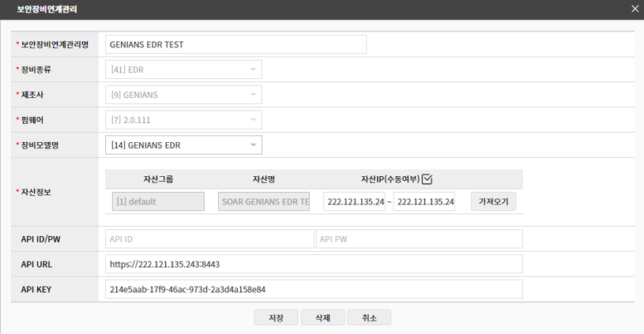Screen dimensions: 644x334
Task: Click the 보안장비연계관리 dialog title bar
Action: tap(316, 9)
